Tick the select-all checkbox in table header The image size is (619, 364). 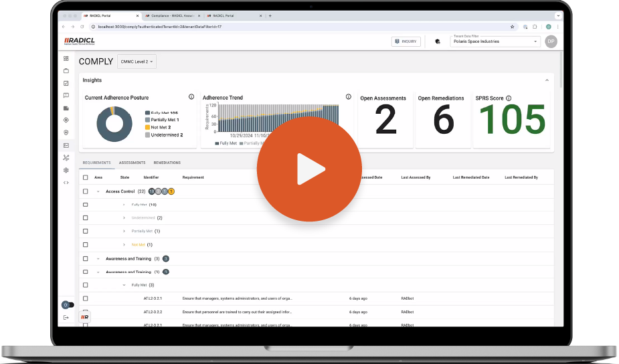(85, 177)
